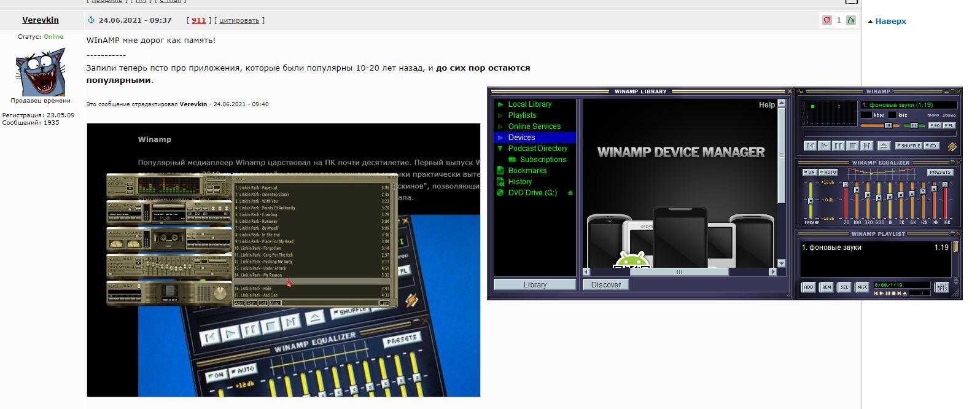The width and height of the screenshot is (980, 409).
Task: Toggle equalizer ON button beside AUTO
Action: [x=809, y=172]
